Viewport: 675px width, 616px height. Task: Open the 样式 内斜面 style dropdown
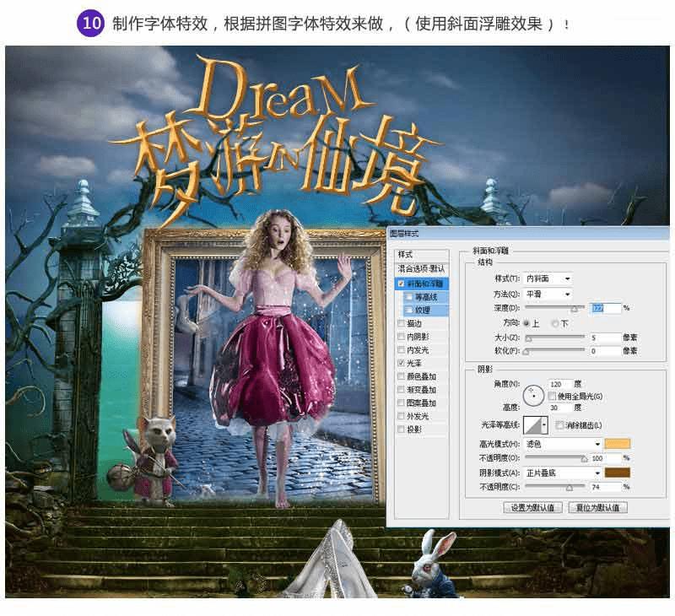548,278
